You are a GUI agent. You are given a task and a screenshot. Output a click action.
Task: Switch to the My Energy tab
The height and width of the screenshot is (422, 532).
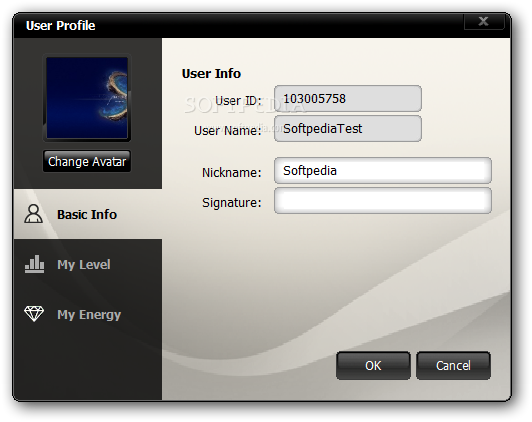coord(88,314)
